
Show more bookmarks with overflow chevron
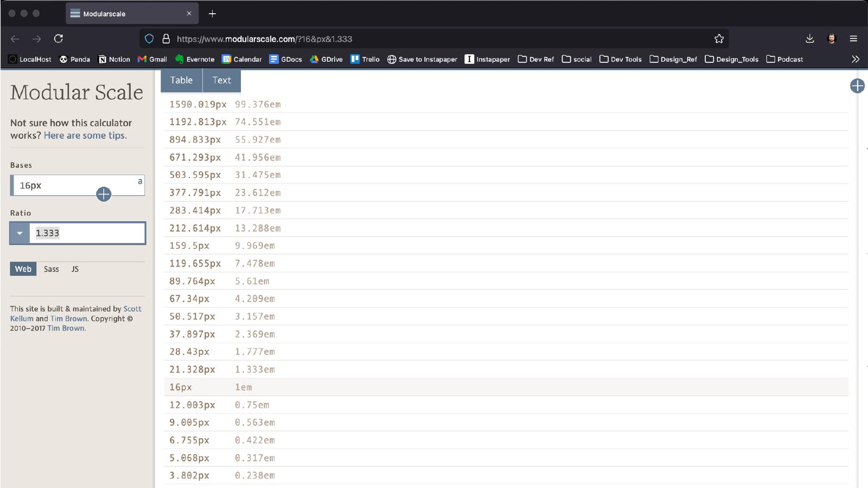click(x=856, y=59)
